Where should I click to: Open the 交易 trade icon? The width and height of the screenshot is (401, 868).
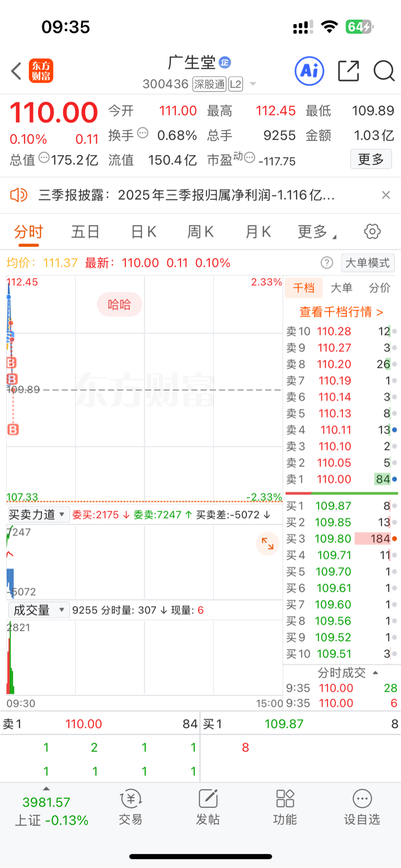pyautogui.click(x=131, y=807)
